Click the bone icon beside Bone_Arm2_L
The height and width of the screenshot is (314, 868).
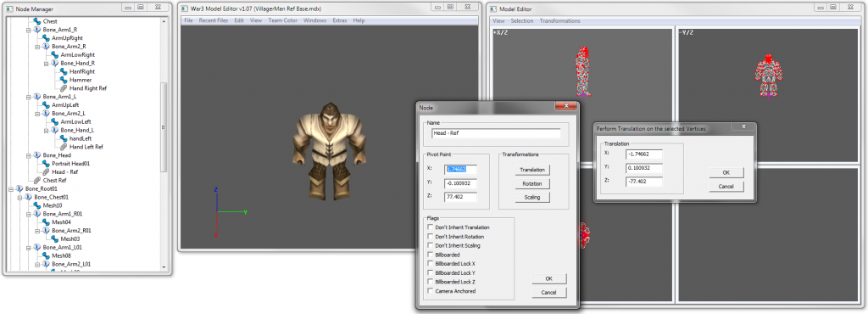[x=46, y=114]
